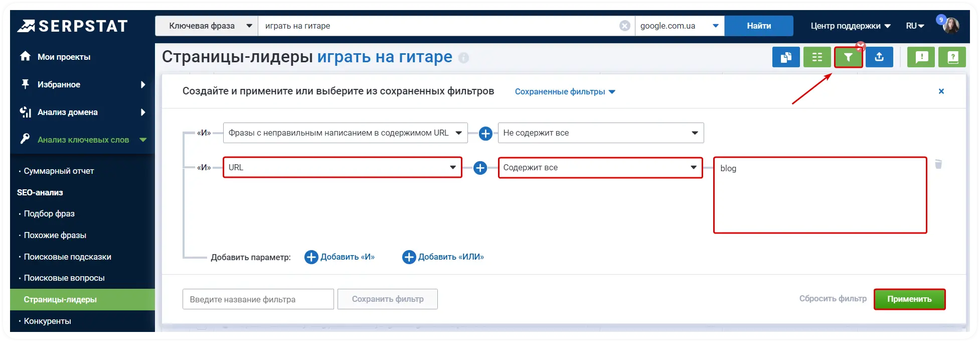Screen dimensions: 980x342
Task: Close the filter panel
Action: pos(941,91)
